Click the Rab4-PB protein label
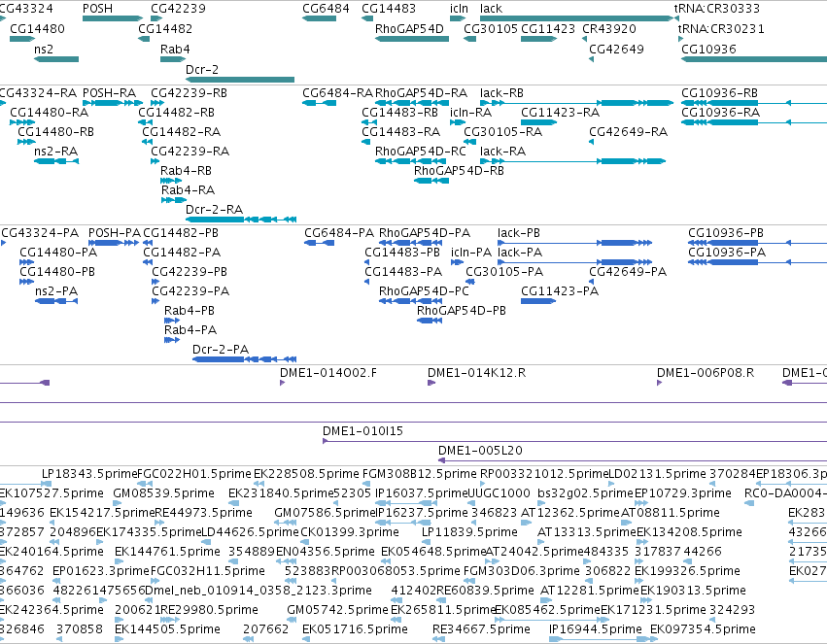 190,311
